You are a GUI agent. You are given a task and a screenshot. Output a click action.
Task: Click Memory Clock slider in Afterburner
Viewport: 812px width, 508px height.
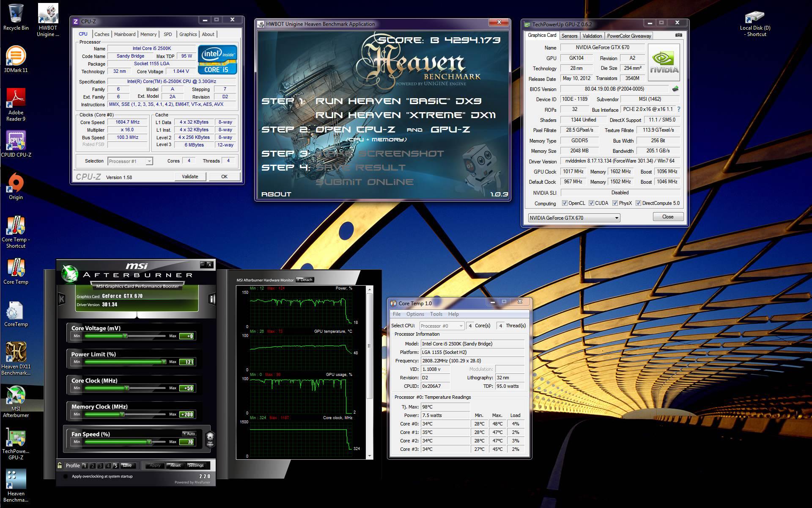click(x=125, y=414)
